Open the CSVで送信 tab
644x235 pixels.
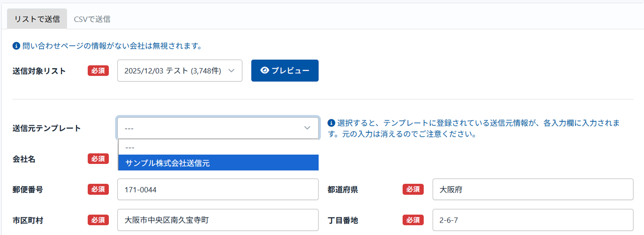92,19
